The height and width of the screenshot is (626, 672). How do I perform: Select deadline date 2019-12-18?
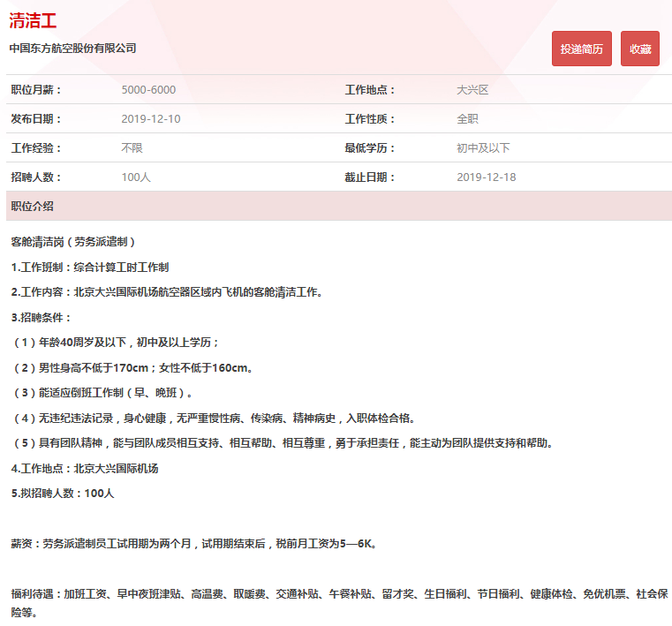[487, 177]
